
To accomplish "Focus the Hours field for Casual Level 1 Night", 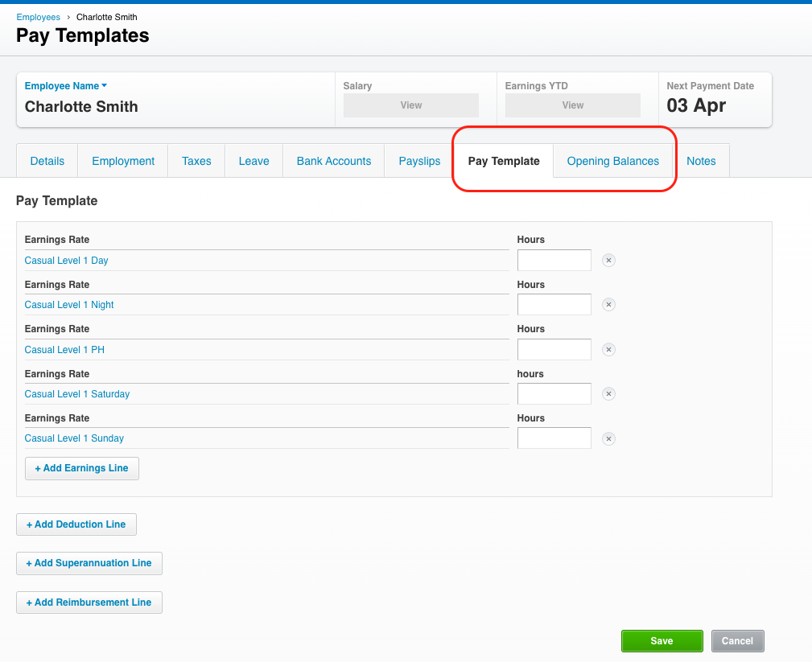I will point(554,304).
